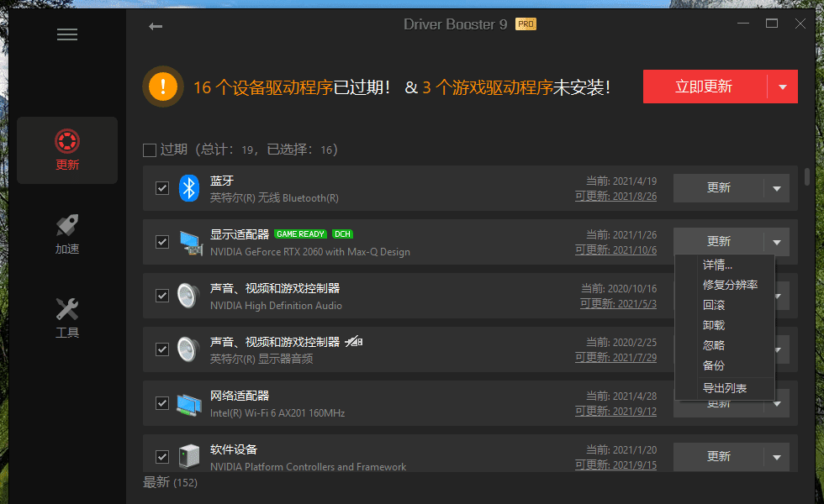Screen dimensions: 824x504
Task: Uncheck the NVIDIA Platform Controllers checkbox
Action: tap(162, 457)
